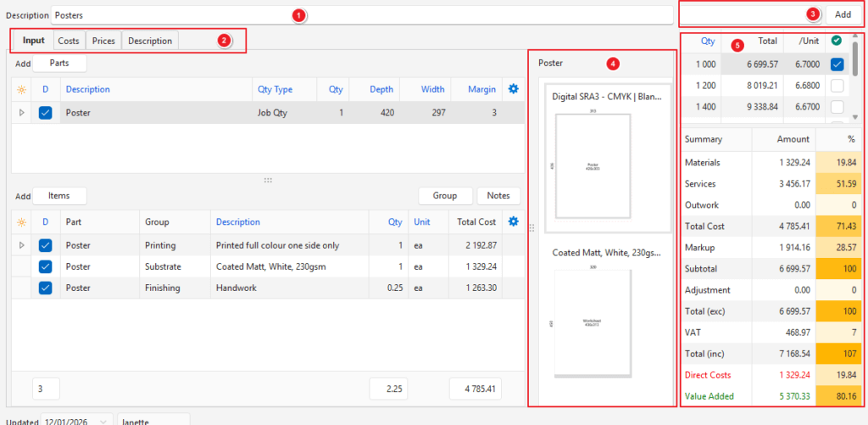This screenshot has width=868, height=425.
Task: Click the scroll-down arrow in quantity list
Action: 855,119
